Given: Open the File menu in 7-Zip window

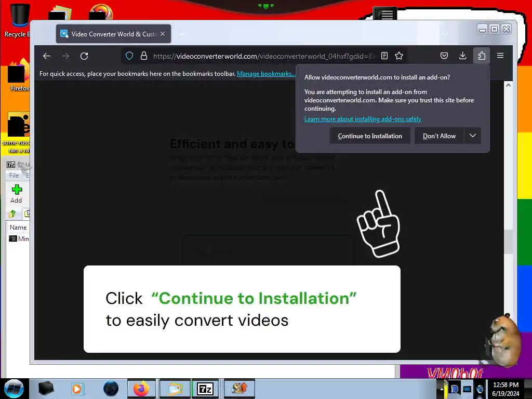Looking at the screenshot, I should (x=14, y=176).
